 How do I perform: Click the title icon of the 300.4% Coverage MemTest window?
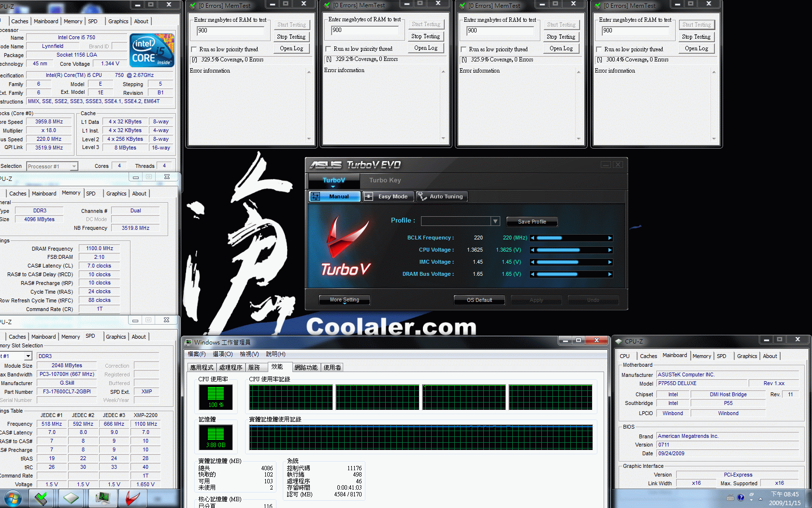(x=598, y=6)
